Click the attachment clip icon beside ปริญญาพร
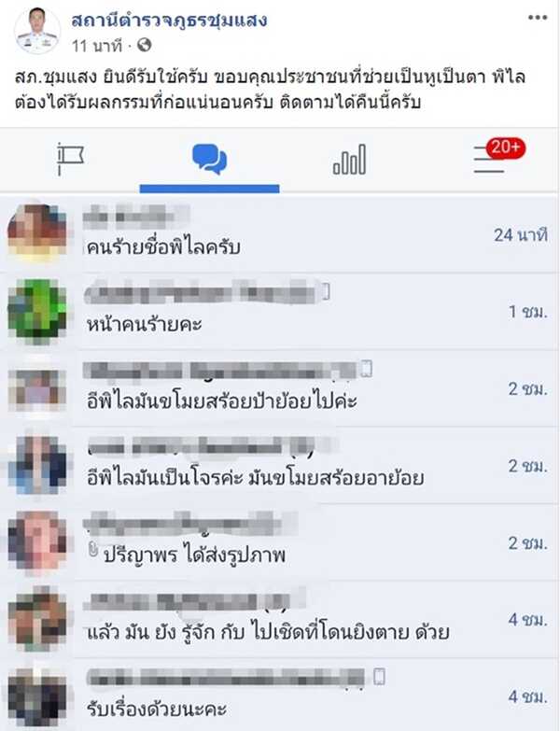This screenshot has height=731, width=560. click(93, 551)
